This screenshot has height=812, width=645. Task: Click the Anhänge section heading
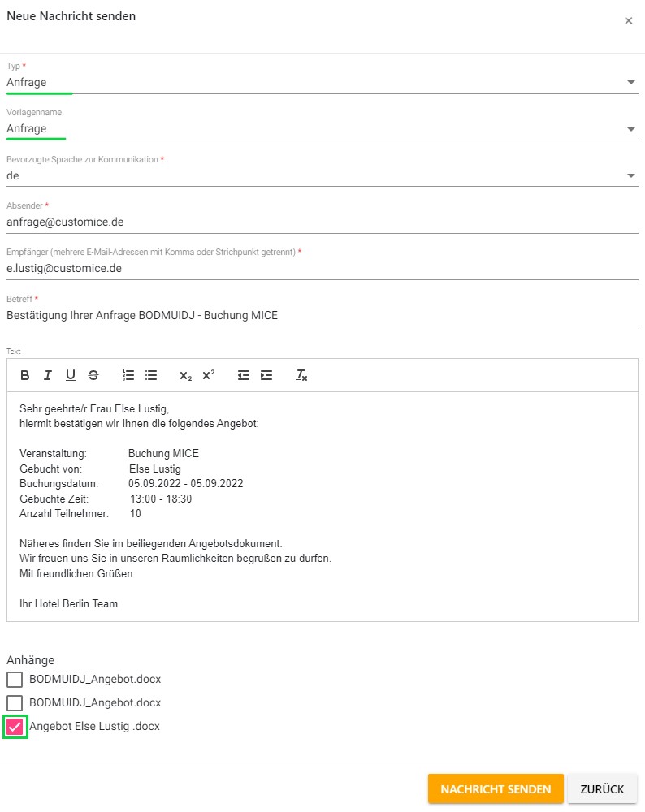tap(31, 660)
